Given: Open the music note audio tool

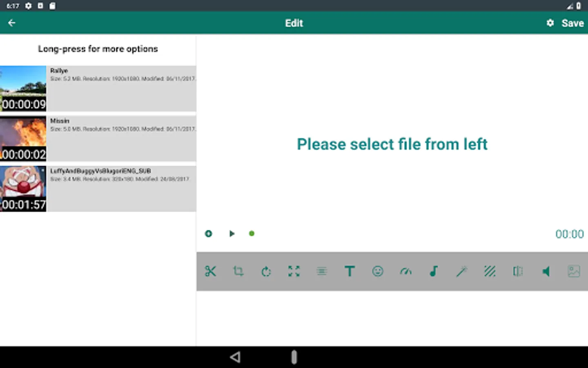Looking at the screenshot, I should point(434,271).
